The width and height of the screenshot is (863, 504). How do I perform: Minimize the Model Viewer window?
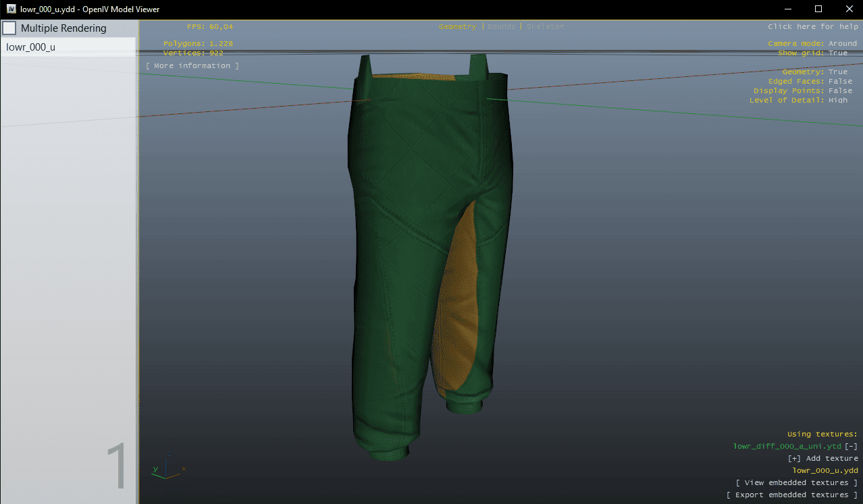(787, 9)
